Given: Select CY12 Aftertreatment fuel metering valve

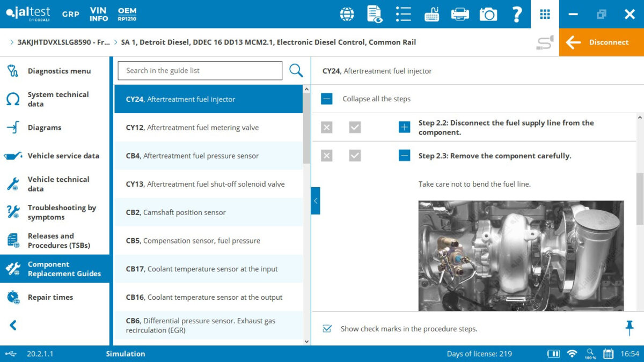Looking at the screenshot, I should pyautogui.click(x=200, y=127).
